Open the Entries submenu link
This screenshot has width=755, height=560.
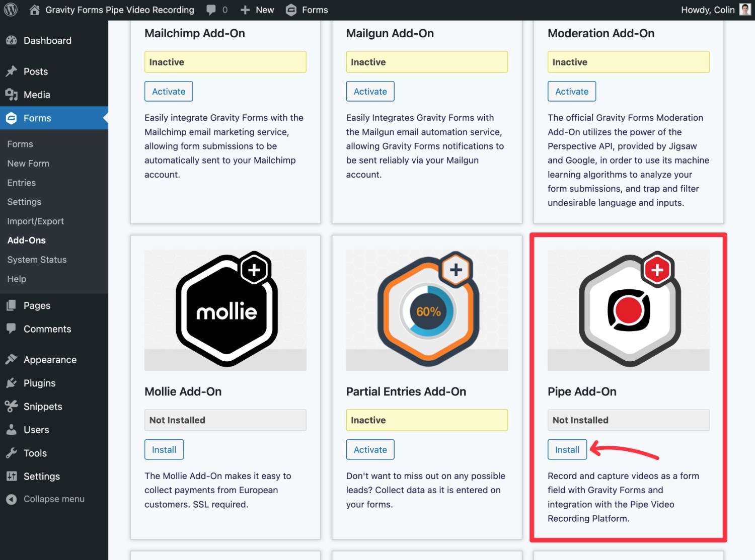[22, 183]
